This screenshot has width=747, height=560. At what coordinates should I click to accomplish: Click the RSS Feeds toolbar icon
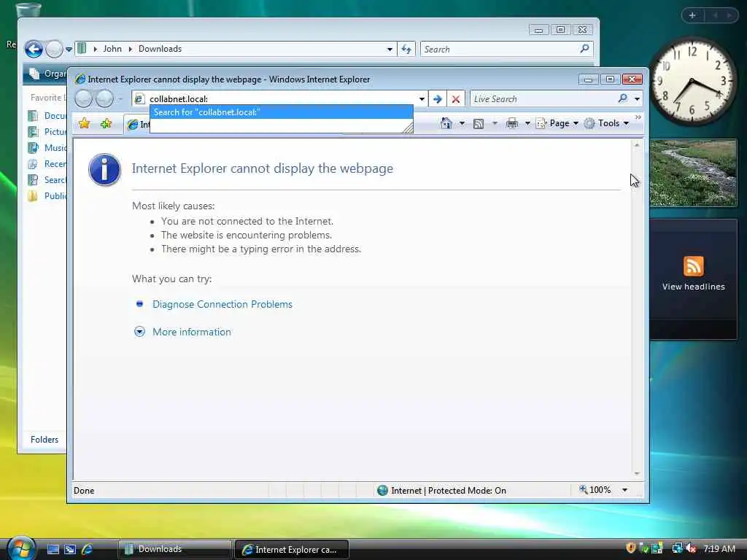tap(479, 124)
